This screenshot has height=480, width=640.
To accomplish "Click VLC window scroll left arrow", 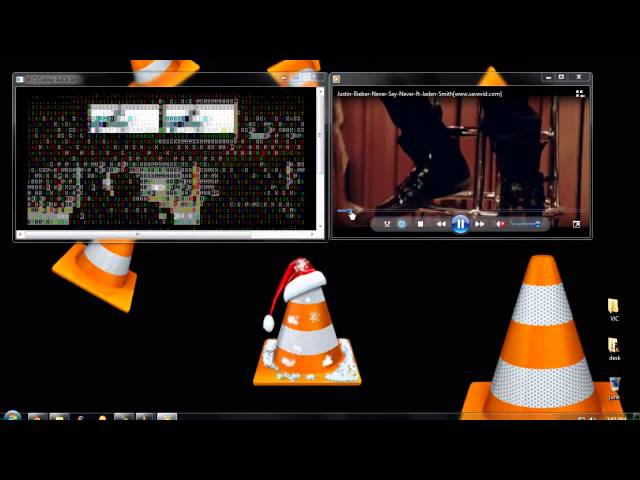I will coord(20,234).
